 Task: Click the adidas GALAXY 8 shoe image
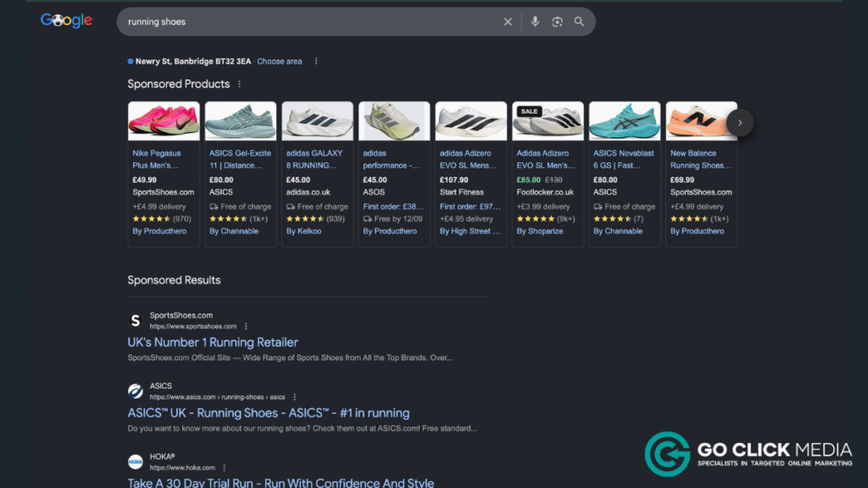point(317,121)
